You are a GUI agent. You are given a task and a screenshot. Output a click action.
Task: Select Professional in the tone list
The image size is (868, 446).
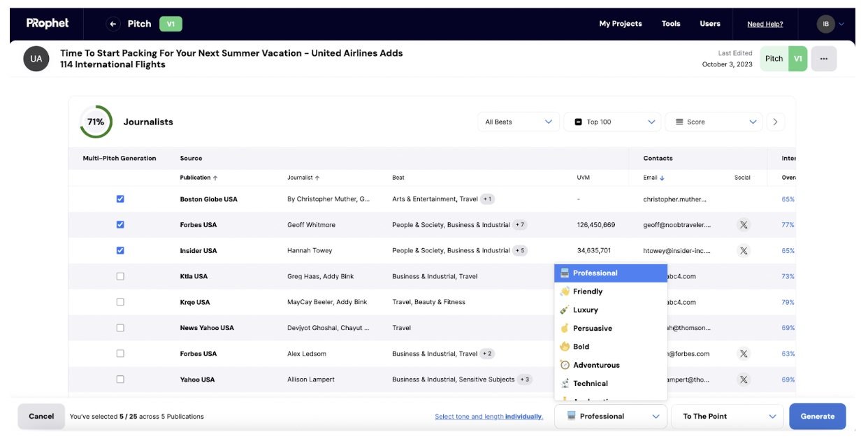point(611,273)
